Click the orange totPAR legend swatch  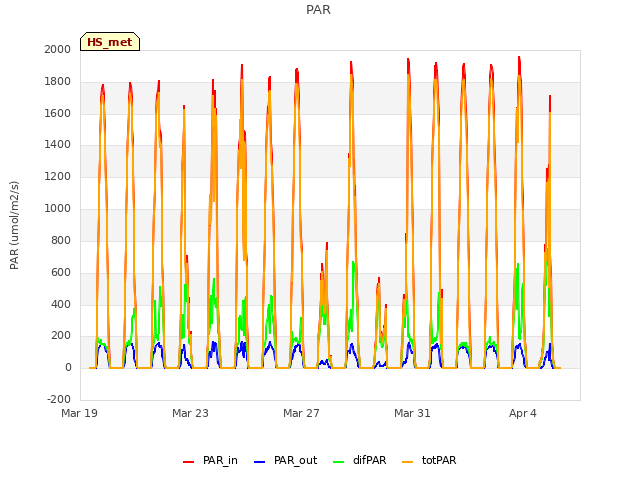click(x=408, y=462)
